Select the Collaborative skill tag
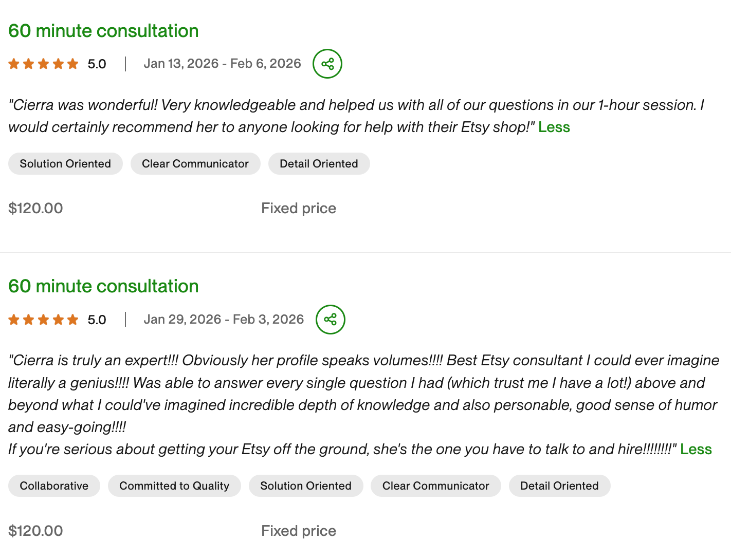731x560 pixels. [x=54, y=486]
